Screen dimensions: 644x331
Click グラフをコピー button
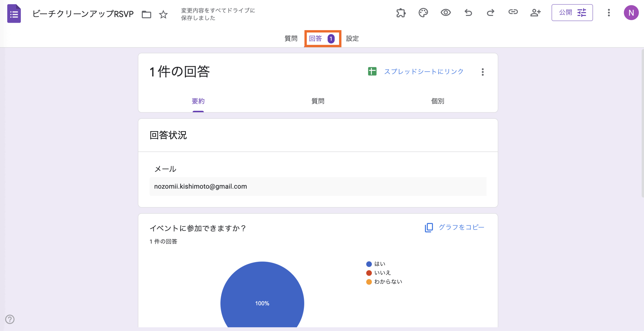pos(454,227)
